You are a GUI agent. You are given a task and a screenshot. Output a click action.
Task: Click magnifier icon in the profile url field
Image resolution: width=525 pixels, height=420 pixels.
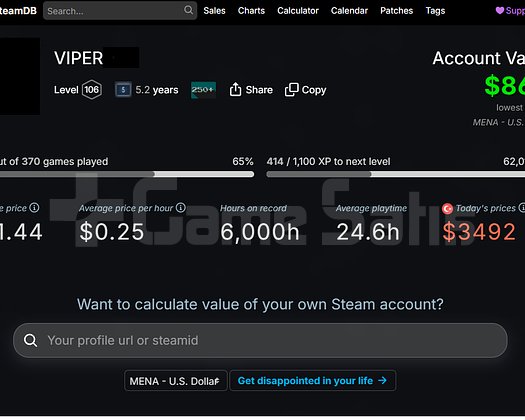30,340
